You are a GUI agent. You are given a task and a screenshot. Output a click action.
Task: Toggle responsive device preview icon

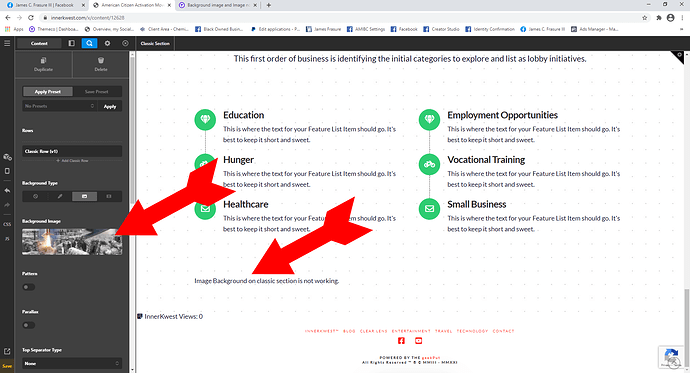[x=7, y=171]
